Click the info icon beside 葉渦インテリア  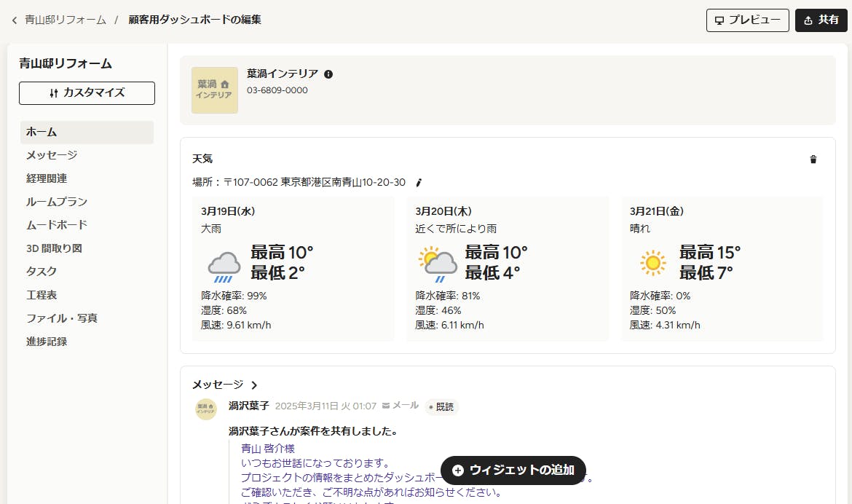[328, 74]
